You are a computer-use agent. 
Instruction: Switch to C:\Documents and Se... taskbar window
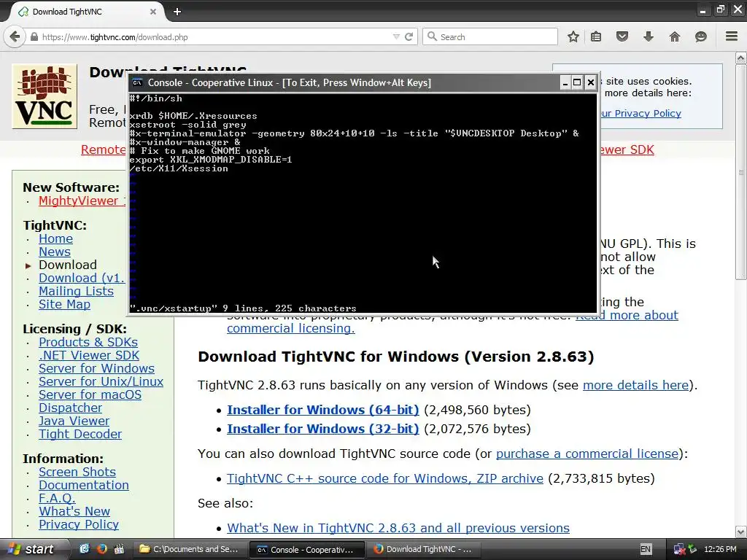tap(190, 549)
